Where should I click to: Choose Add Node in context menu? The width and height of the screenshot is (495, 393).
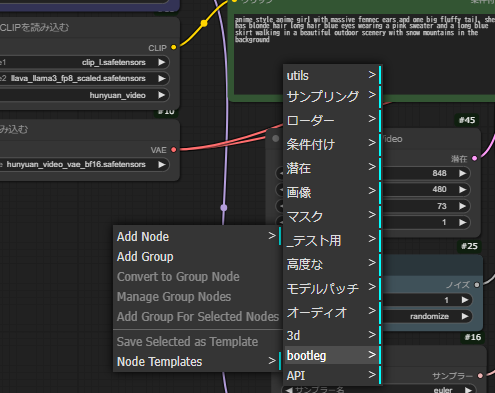[197, 237]
